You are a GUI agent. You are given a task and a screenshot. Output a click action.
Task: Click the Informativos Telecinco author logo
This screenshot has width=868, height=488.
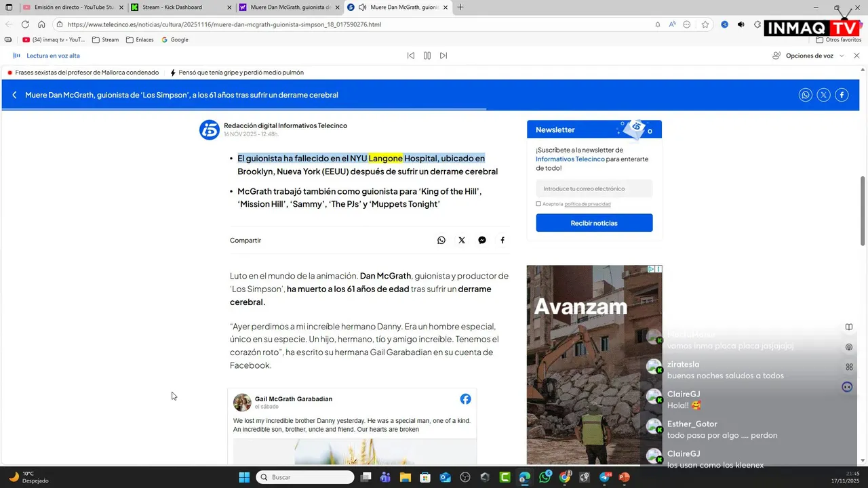210,129
